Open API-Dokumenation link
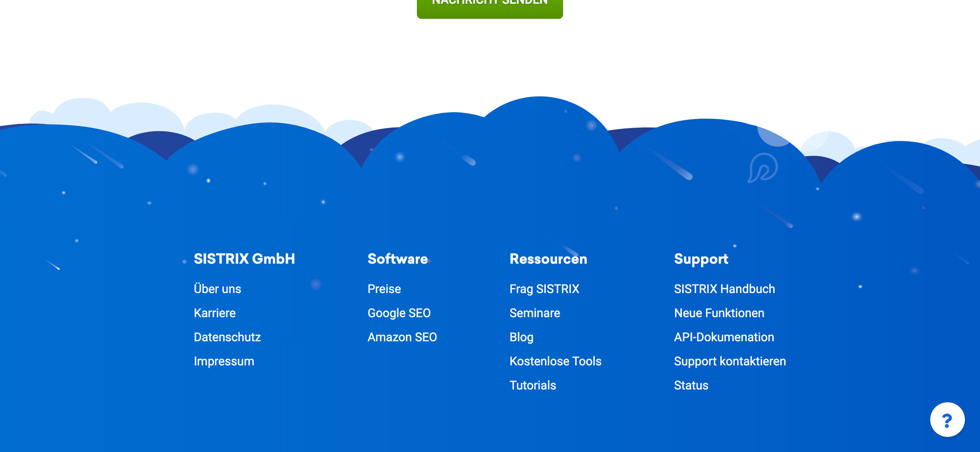 coord(724,337)
